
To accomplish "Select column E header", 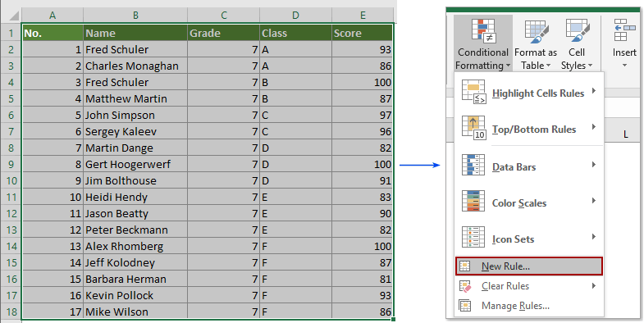I will [363, 16].
